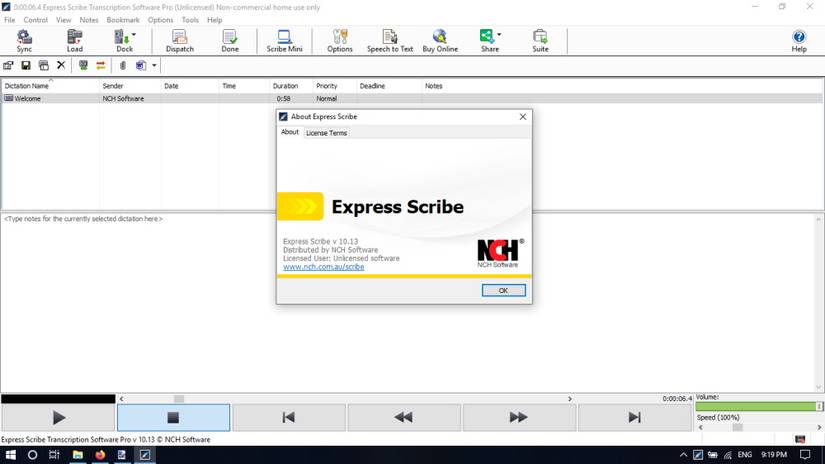This screenshot has height=464, width=825.
Task: Click the first small toolbar icon with folder
Action: coord(8,65)
